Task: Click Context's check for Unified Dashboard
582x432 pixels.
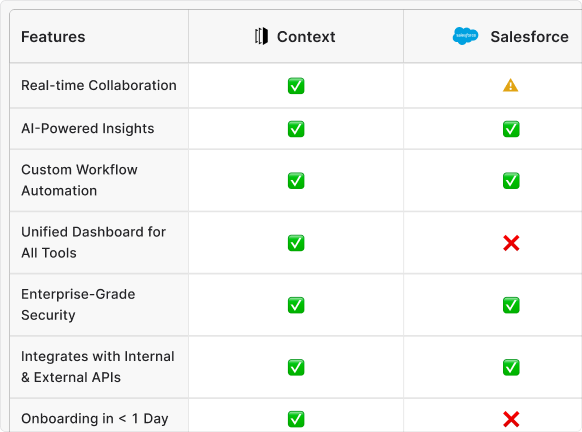Action: pos(296,243)
